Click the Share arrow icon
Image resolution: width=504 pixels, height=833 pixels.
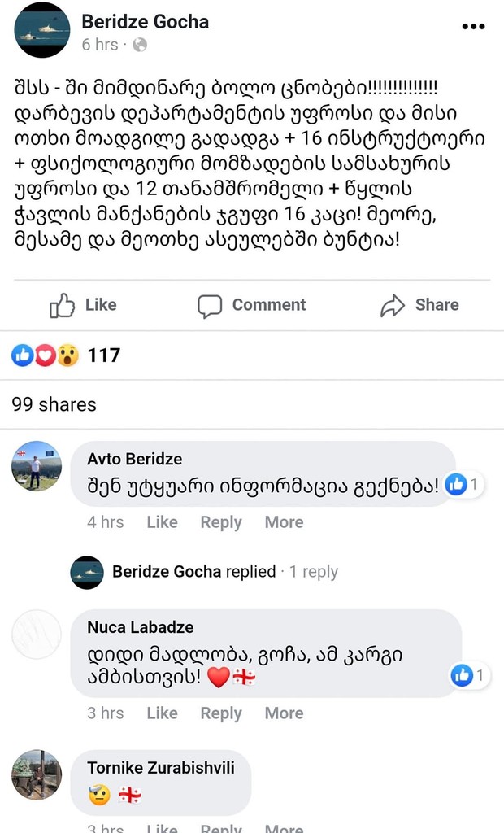[x=393, y=306]
